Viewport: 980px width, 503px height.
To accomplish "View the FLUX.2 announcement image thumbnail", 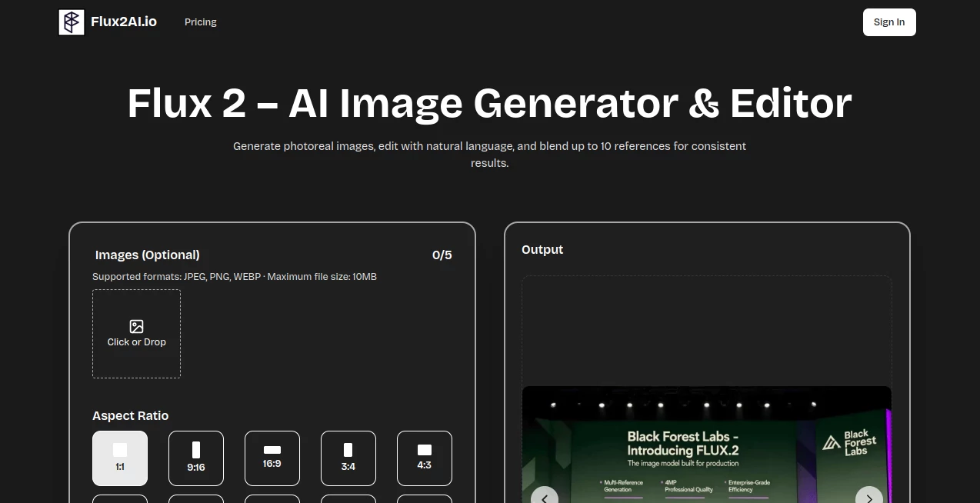I will coord(706,445).
